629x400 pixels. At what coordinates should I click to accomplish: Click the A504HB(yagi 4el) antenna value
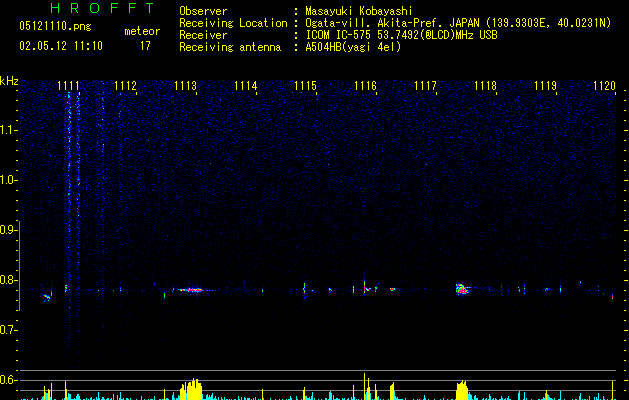pyautogui.click(x=353, y=47)
